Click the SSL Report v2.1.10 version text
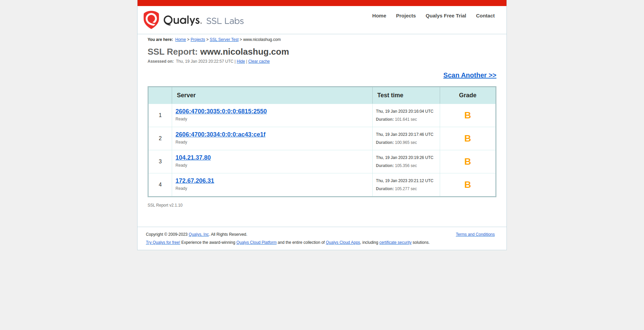 click(165, 205)
